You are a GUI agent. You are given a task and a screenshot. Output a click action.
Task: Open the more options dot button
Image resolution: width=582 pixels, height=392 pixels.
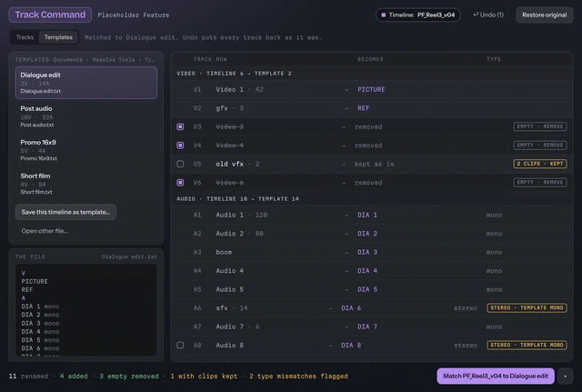(x=566, y=376)
